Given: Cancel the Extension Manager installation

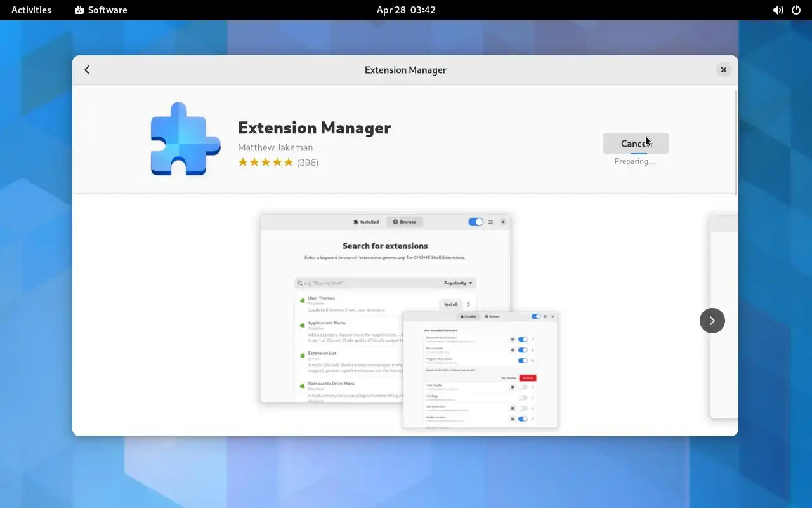Looking at the screenshot, I should [636, 144].
